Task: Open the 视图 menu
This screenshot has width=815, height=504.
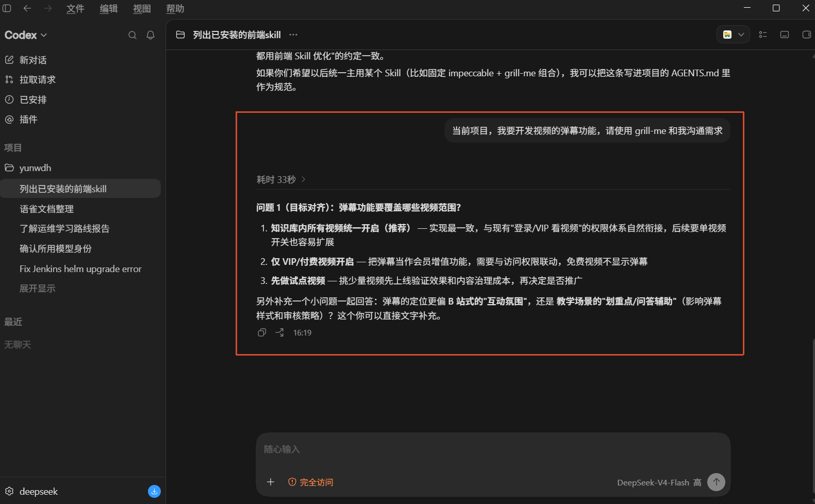Action: (142, 9)
